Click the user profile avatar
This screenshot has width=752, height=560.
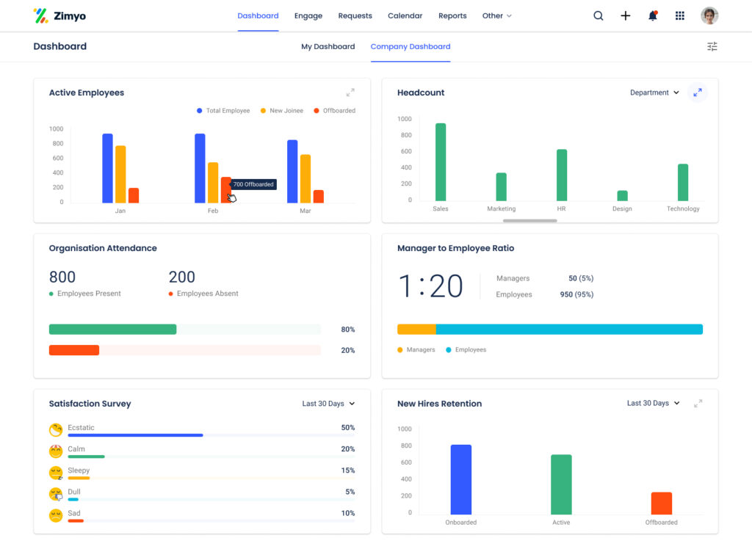[x=709, y=15]
